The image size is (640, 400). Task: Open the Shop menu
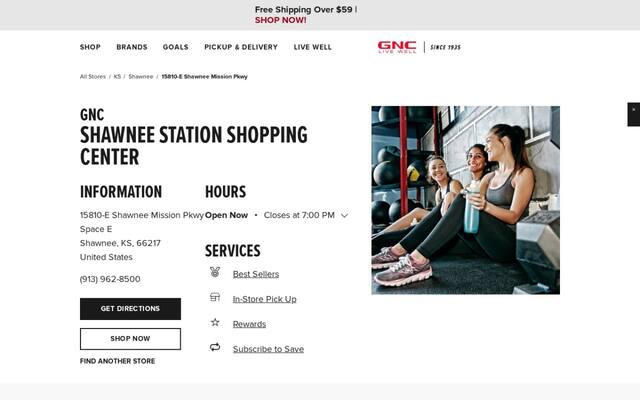90,47
